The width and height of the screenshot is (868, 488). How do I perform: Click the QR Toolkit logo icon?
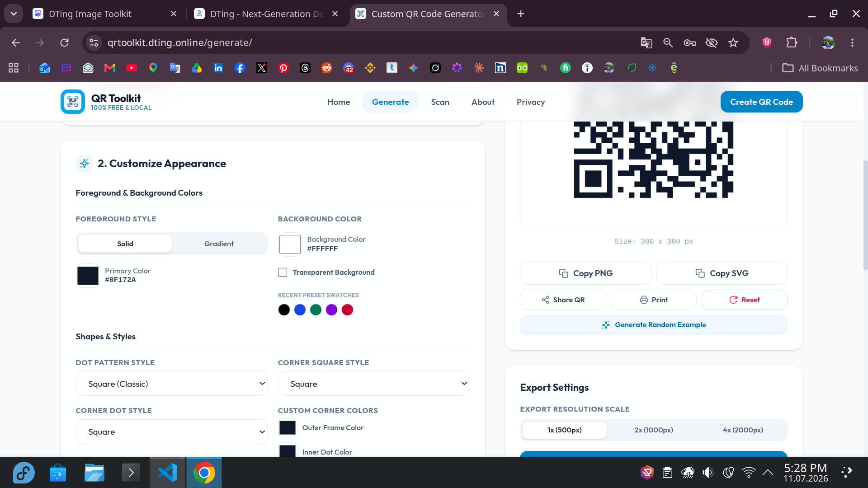(x=73, y=102)
